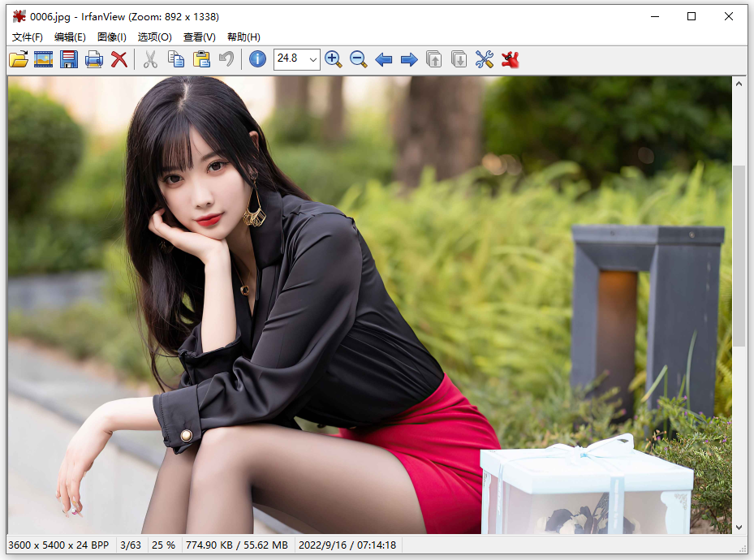Screen dimensions: 754x560
Task: Copy the image with the copy icon
Action: point(175,58)
